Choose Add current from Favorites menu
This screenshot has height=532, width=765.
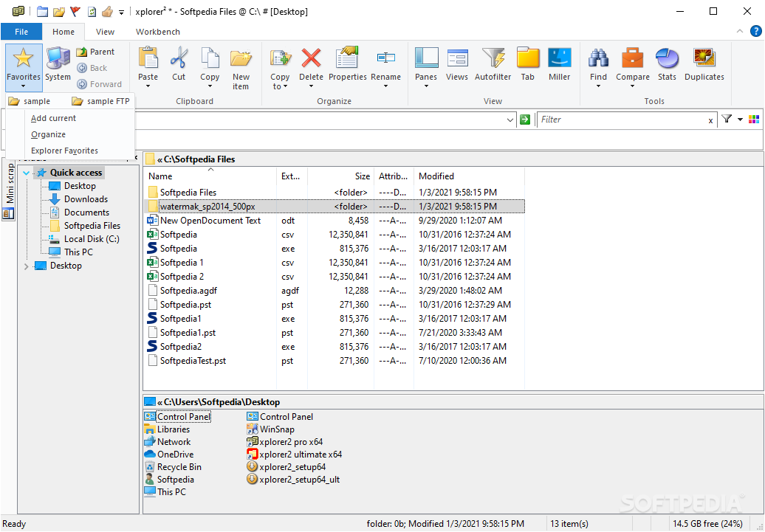[54, 118]
